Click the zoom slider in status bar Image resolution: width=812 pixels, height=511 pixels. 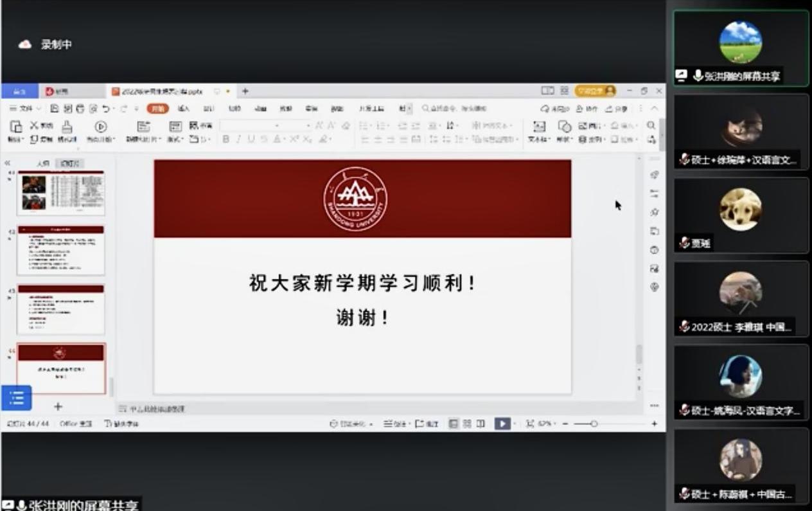[594, 424]
